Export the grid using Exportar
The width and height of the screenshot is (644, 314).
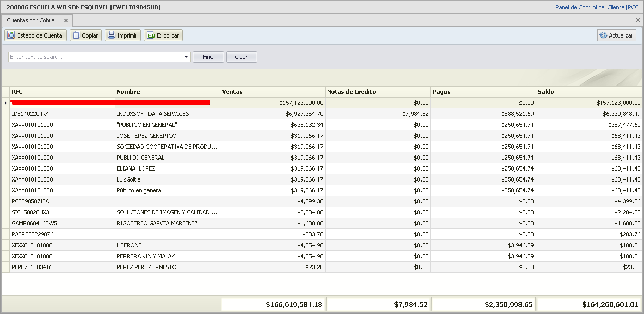pos(163,35)
